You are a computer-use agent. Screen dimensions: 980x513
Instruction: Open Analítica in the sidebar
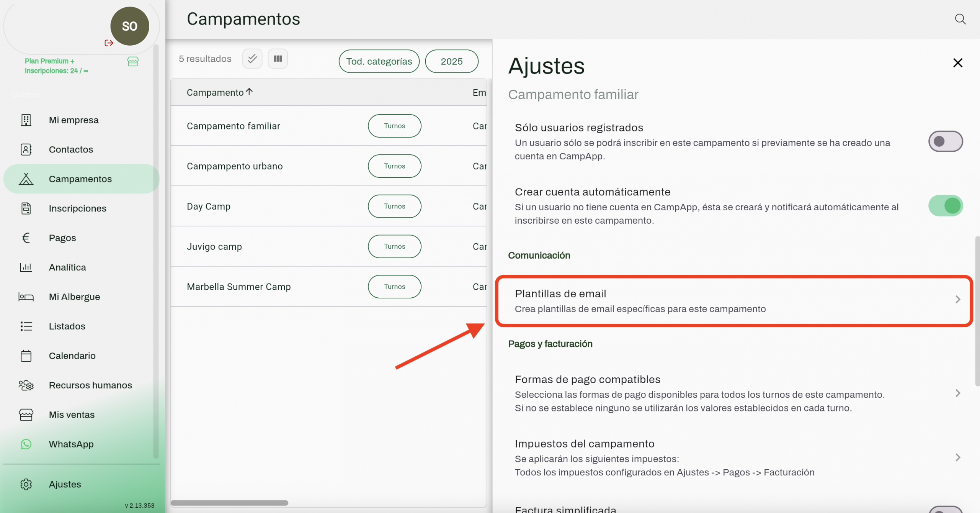(67, 267)
